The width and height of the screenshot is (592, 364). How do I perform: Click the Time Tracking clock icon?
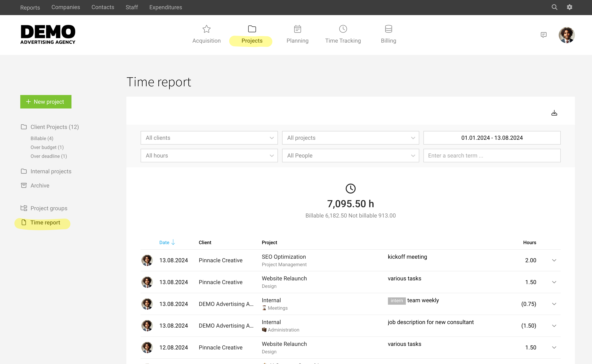click(x=343, y=29)
